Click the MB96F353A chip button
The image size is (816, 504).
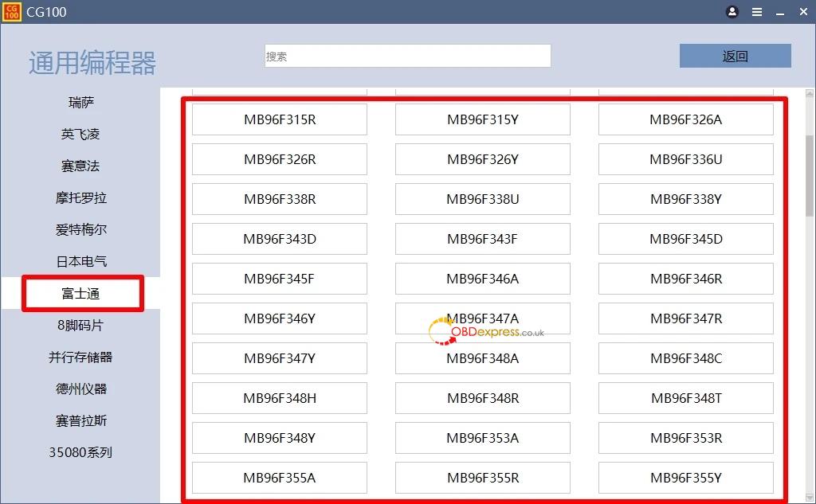point(482,439)
